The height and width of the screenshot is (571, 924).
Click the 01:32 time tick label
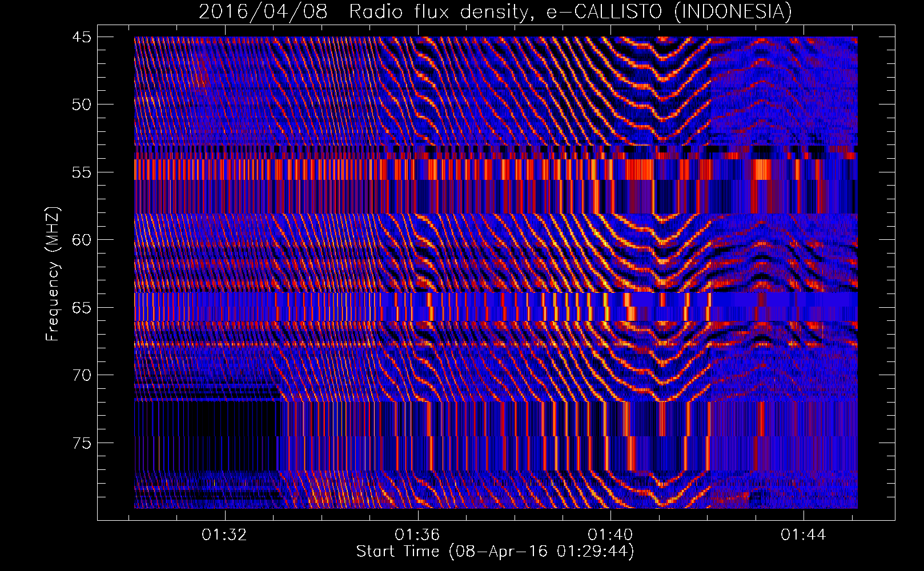224,534
